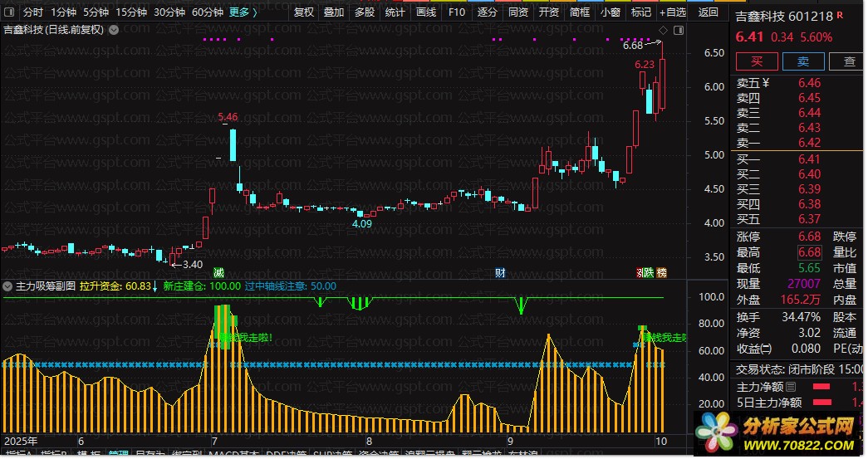Click the 开资 toolbar button
This screenshot has width=868, height=459.
click(x=548, y=12)
